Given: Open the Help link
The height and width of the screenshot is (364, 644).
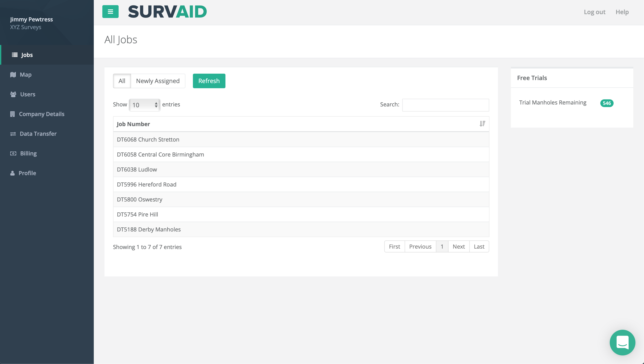Looking at the screenshot, I should click(622, 12).
